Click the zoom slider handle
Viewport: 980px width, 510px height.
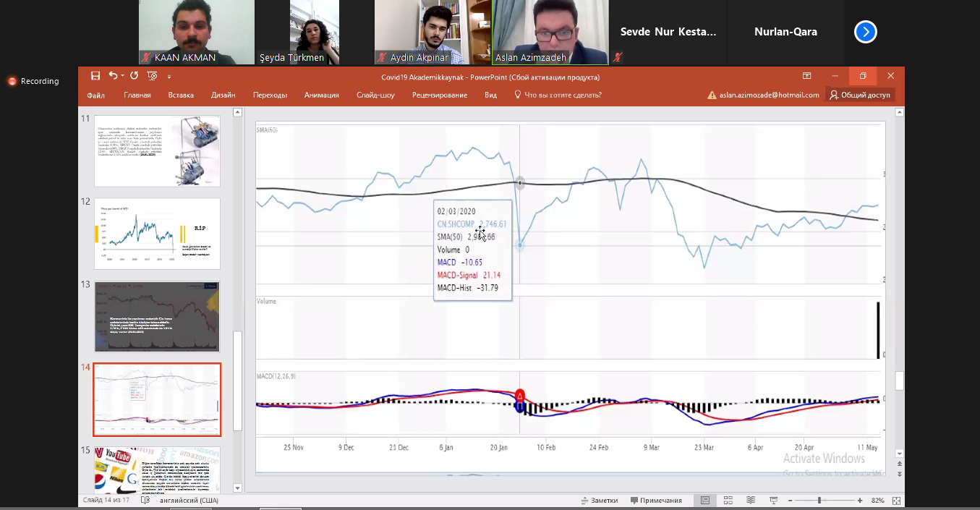click(x=819, y=501)
